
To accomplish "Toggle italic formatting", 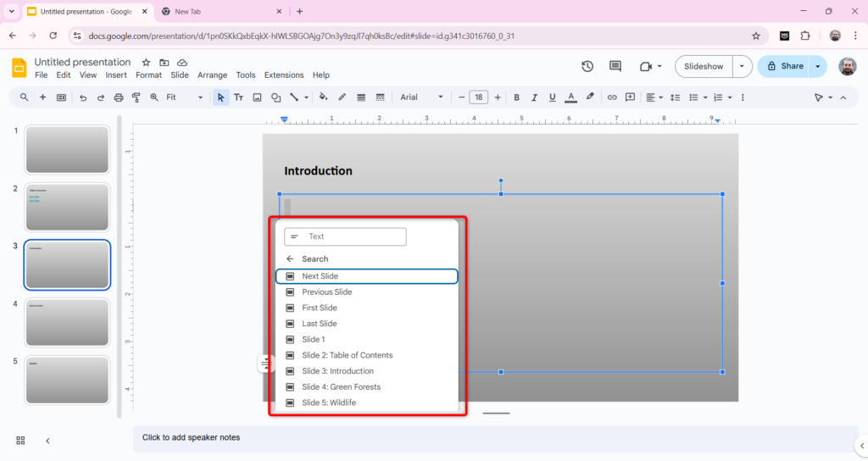I will coord(534,97).
